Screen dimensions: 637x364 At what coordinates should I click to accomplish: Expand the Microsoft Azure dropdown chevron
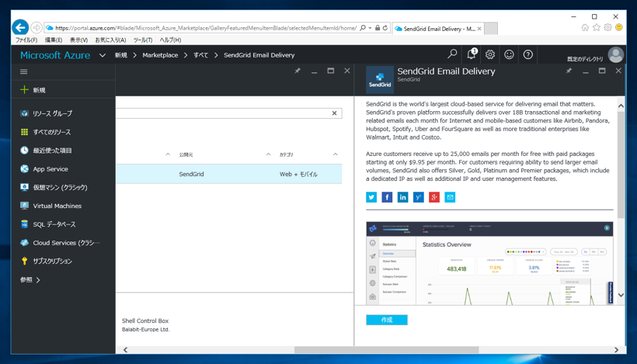103,55
